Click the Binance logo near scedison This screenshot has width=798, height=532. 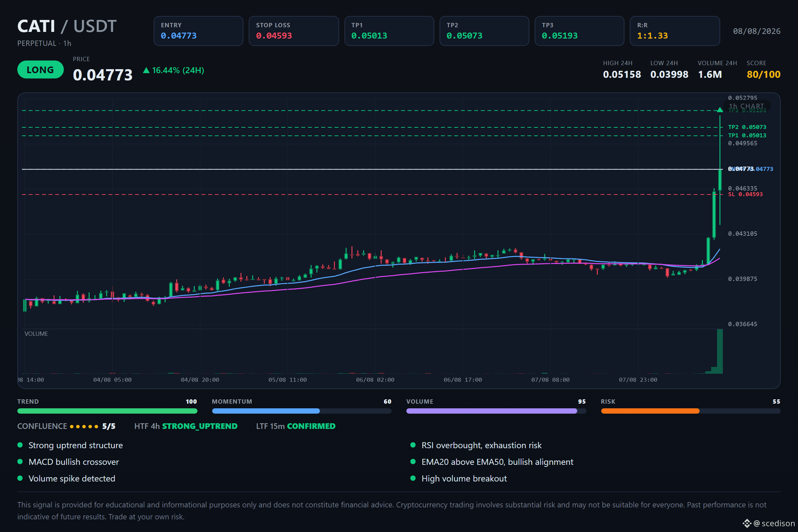[747, 523]
